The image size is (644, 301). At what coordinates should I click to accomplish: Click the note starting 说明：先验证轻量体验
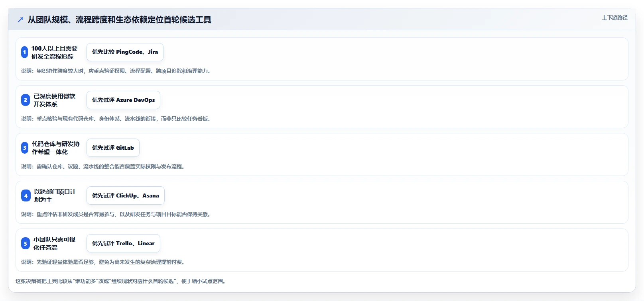104,262
